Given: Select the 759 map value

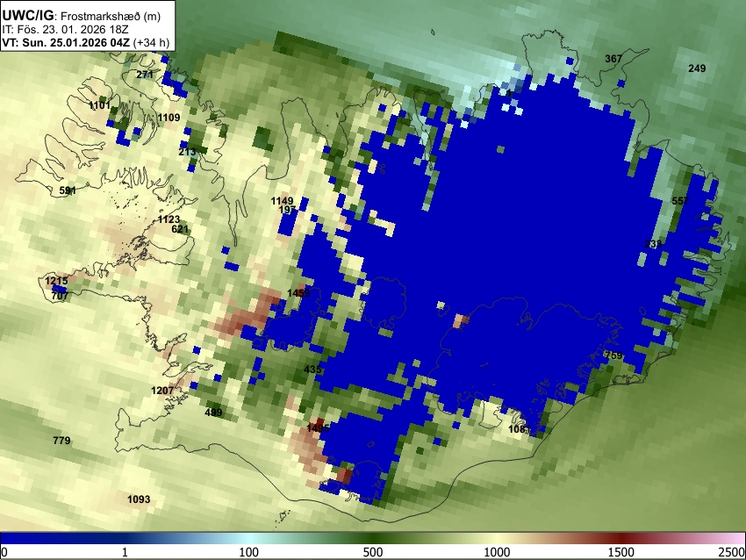Looking at the screenshot, I should coord(613,355).
